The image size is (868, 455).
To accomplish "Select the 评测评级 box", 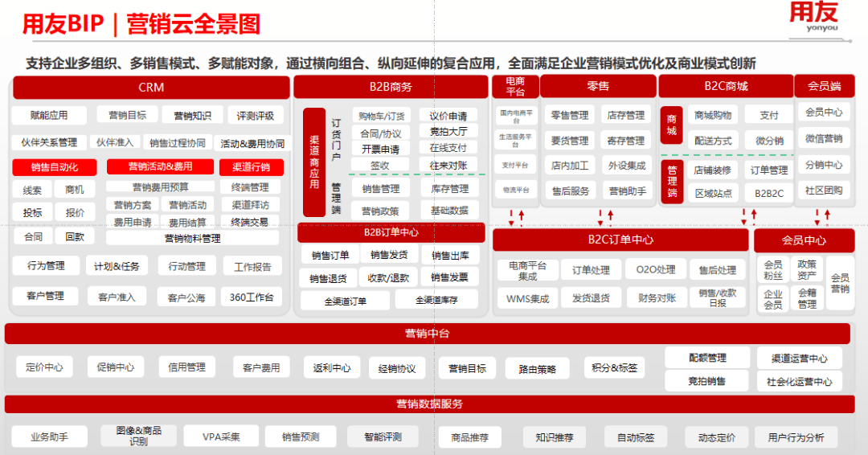I will (256, 115).
